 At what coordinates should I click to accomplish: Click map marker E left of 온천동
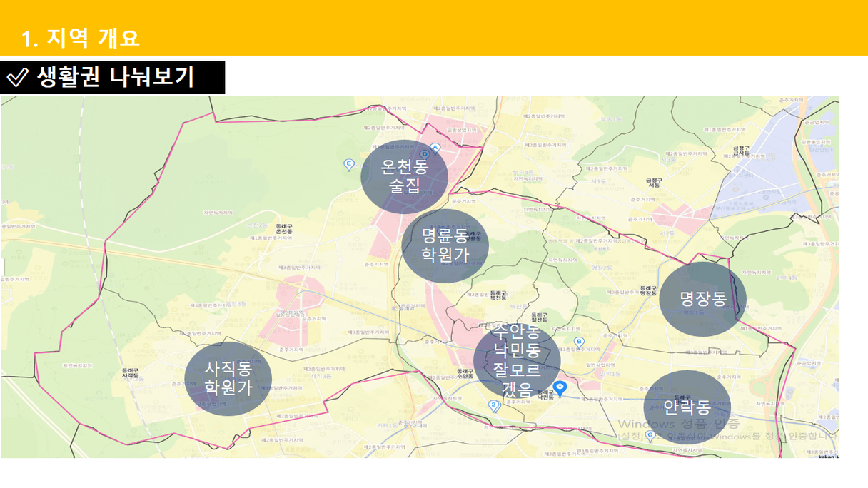(349, 165)
